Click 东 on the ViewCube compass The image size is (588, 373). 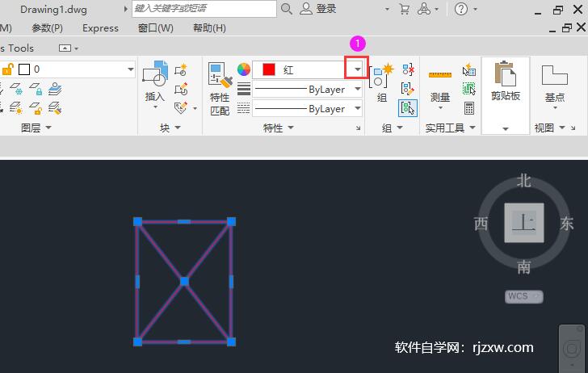[x=567, y=224]
